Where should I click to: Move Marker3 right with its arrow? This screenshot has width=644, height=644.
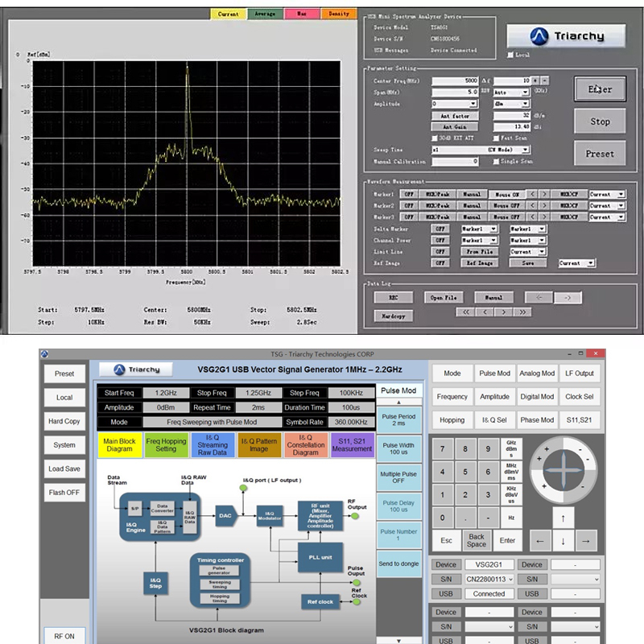(545, 217)
